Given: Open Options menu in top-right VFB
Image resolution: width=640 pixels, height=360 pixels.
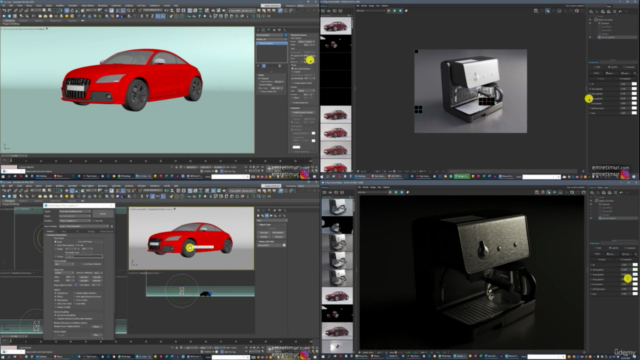Looking at the screenshot, I should point(384,6).
